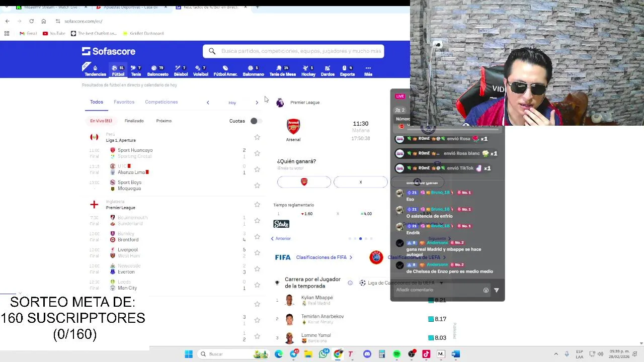644x362 pixels.
Task: Select the Fútbol sport icon
Action: tap(118, 70)
